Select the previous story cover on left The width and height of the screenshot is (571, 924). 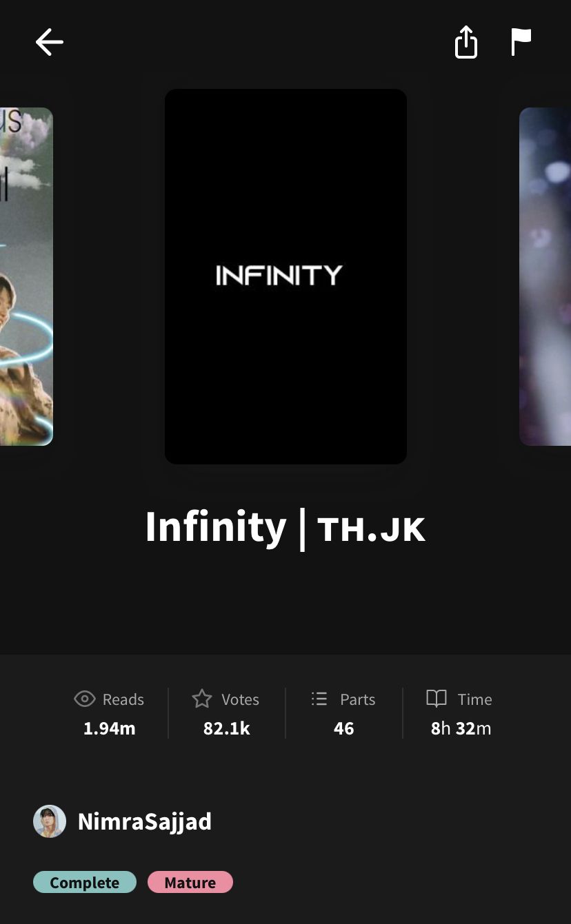pyautogui.click(x=26, y=276)
